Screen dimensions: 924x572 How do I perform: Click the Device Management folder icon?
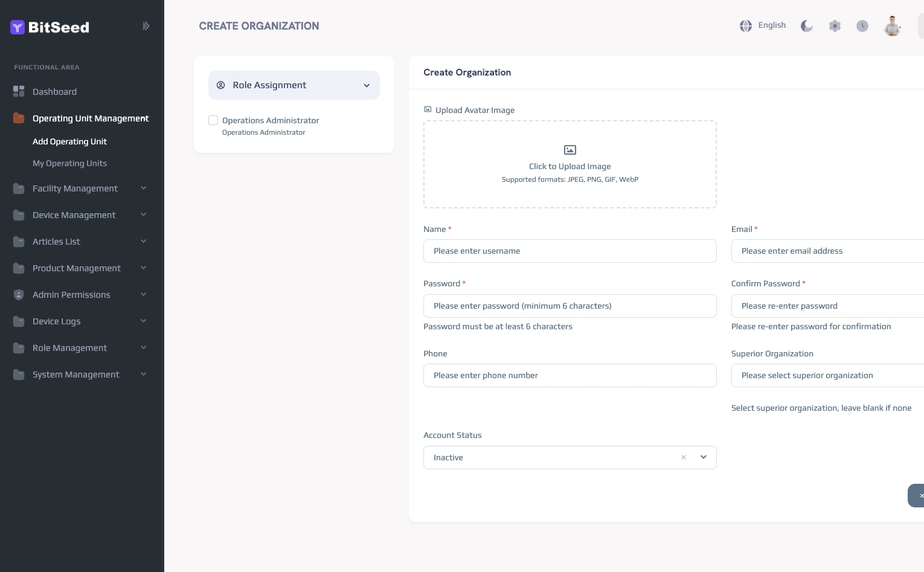pyautogui.click(x=19, y=215)
